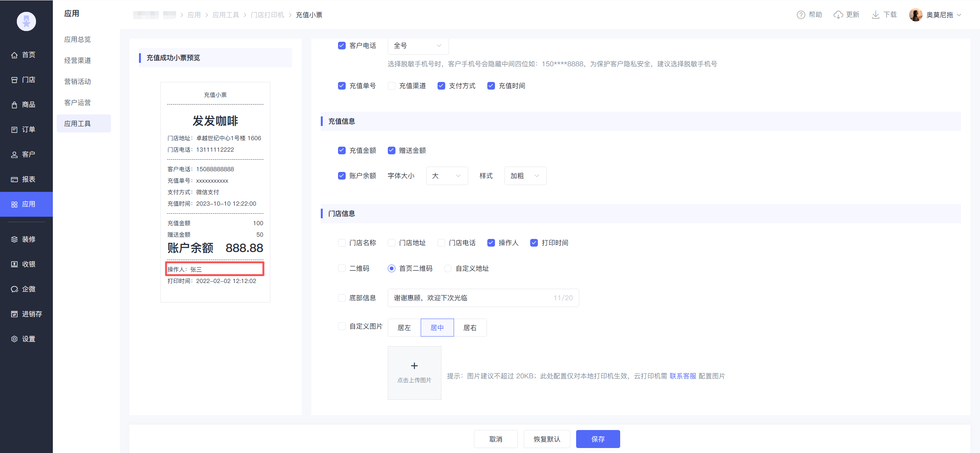The width and height of the screenshot is (980, 453).
Task: Open 设置 settings gear icon
Action: [x=15, y=339]
